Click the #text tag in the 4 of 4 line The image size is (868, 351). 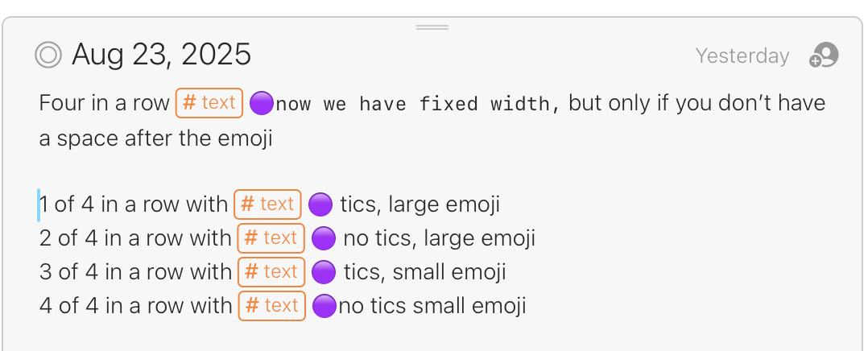click(272, 306)
